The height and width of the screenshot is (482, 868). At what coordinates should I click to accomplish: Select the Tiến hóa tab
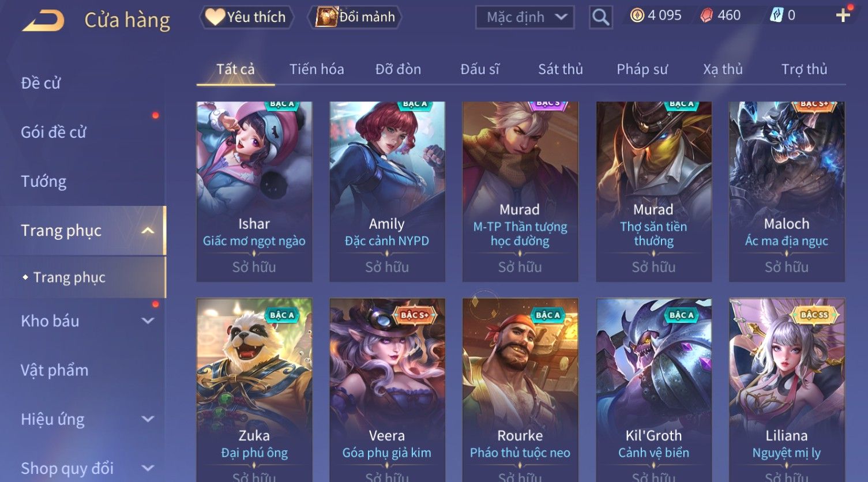coord(317,69)
